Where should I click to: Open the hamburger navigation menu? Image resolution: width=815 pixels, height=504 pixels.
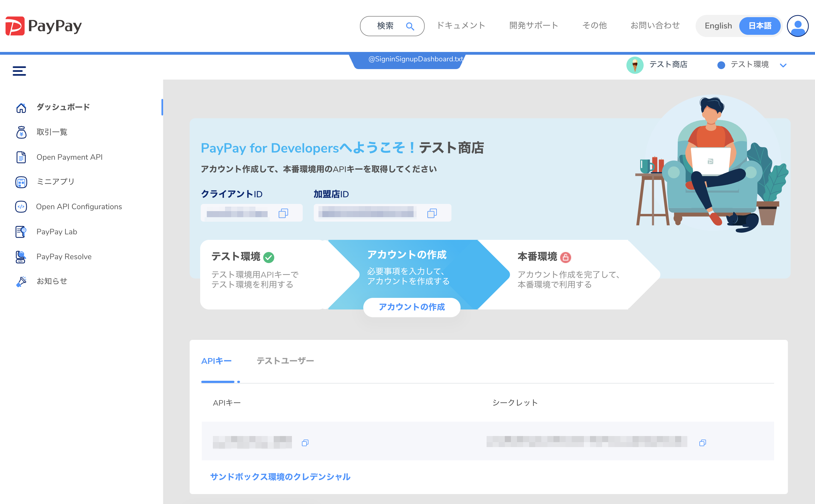tap(19, 71)
